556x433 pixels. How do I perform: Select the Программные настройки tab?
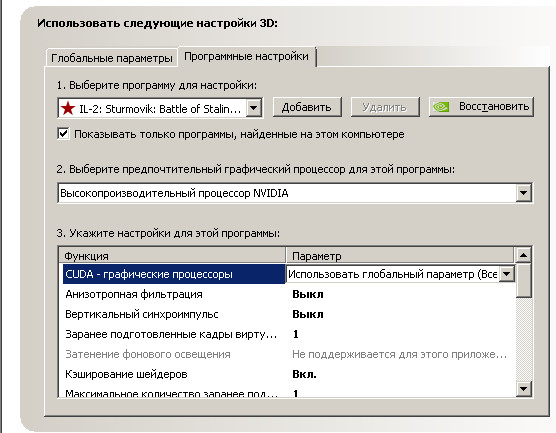(x=246, y=56)
